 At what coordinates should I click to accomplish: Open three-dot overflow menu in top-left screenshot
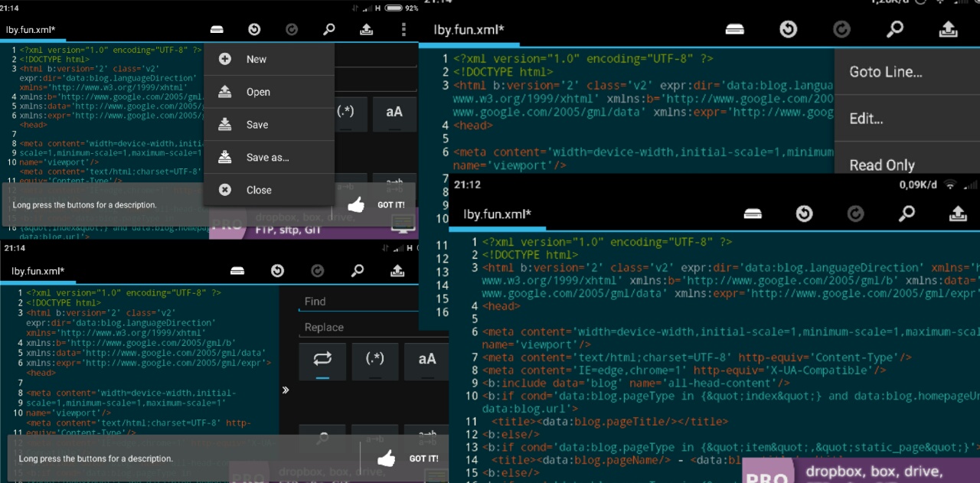[x=403, y=30]
